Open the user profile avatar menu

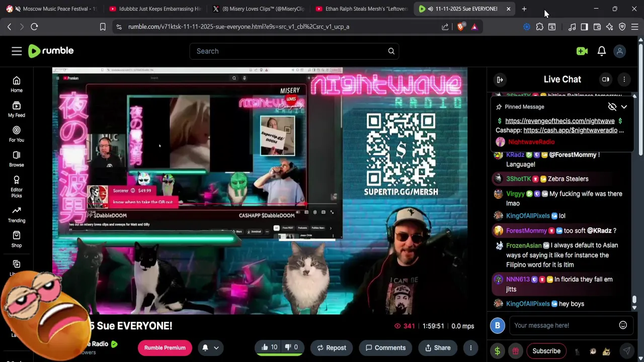point(620,51)
